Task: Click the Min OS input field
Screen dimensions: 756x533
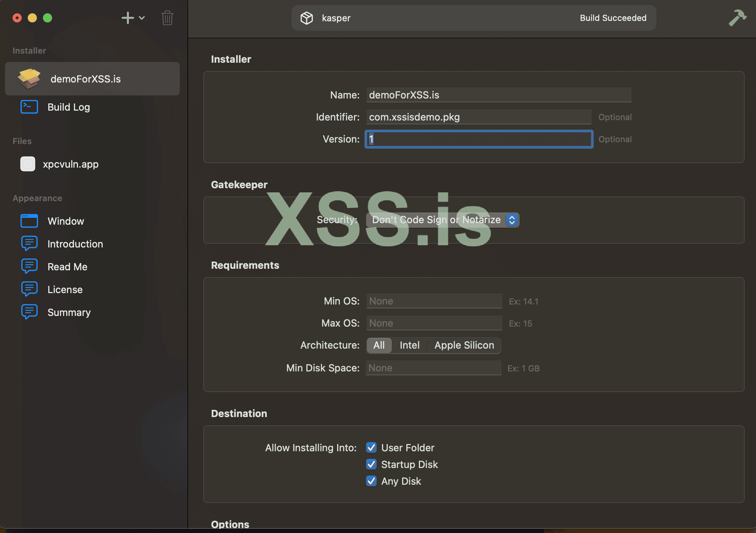Action: [434, 301]
